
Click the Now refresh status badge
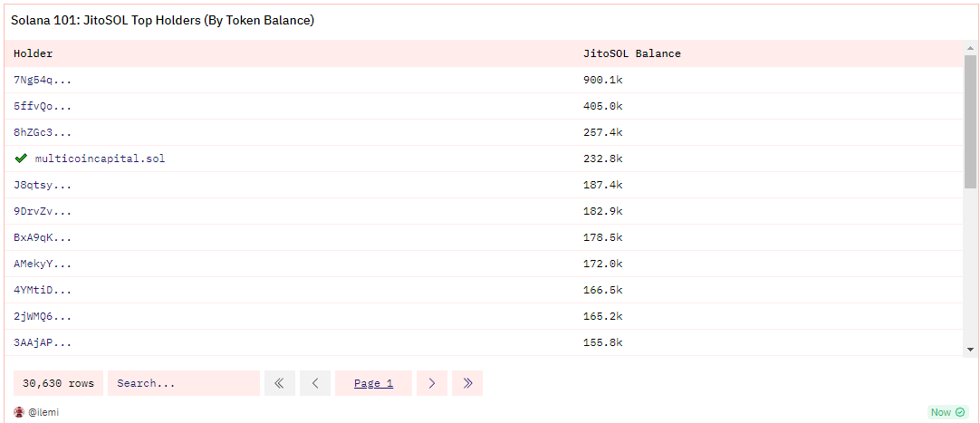click(x=948, y=412)
